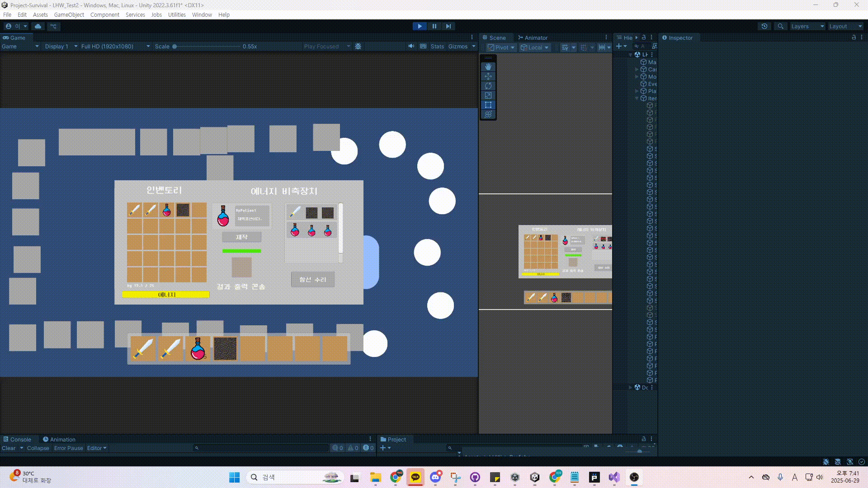Open the GameObject menu
This screenshot has height=488, width=868.
coord(69,14)
